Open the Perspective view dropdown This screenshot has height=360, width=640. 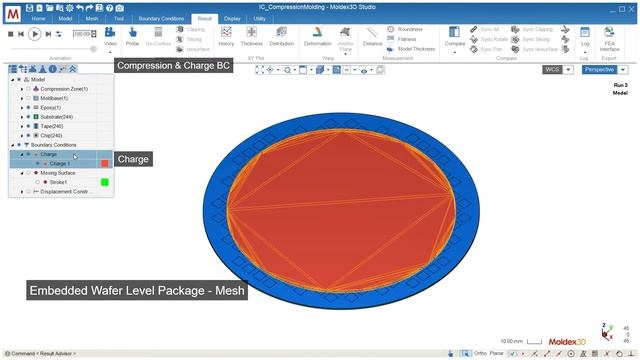[x=623, y=70]
